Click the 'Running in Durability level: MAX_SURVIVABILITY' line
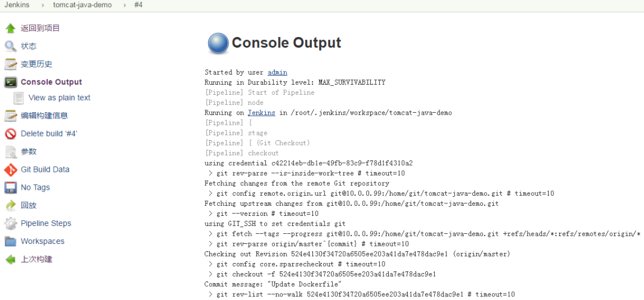 coord(295,82)
